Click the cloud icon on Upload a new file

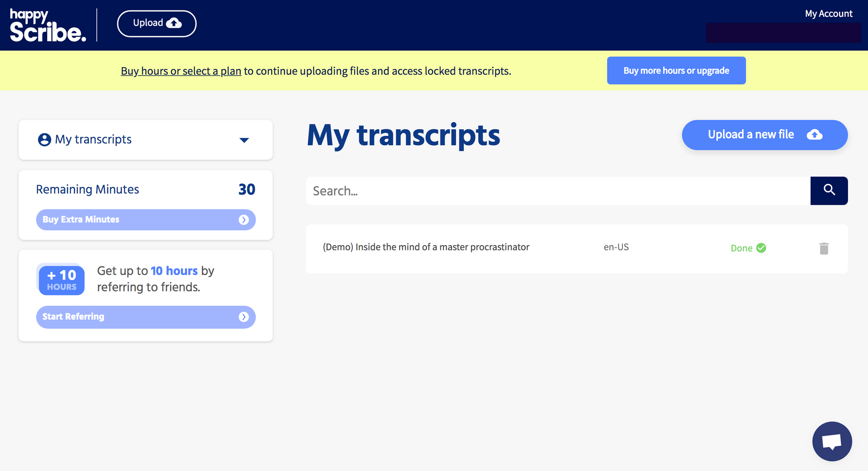point(815,135)
